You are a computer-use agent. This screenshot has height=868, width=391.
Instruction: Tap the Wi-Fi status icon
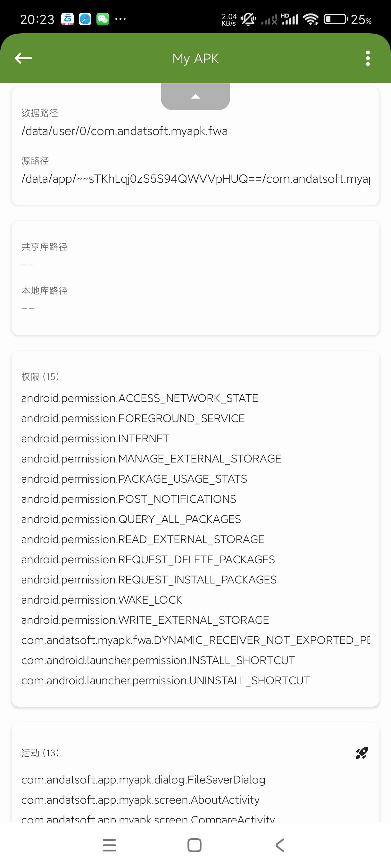click(x=311, y=19)
